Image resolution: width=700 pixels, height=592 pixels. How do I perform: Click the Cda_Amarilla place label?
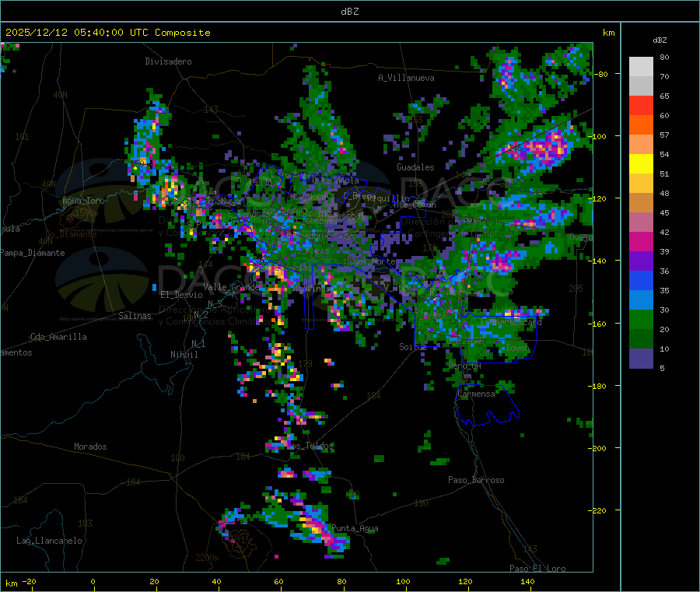coord(58,337)
